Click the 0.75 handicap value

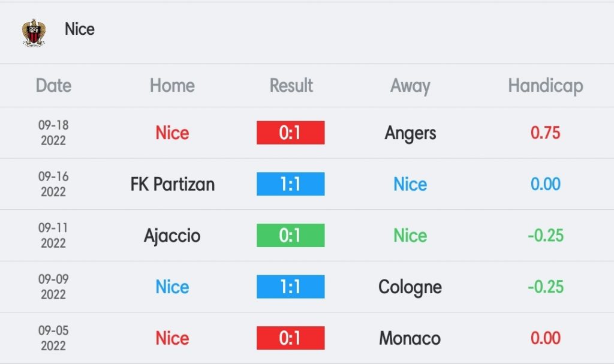546,133
